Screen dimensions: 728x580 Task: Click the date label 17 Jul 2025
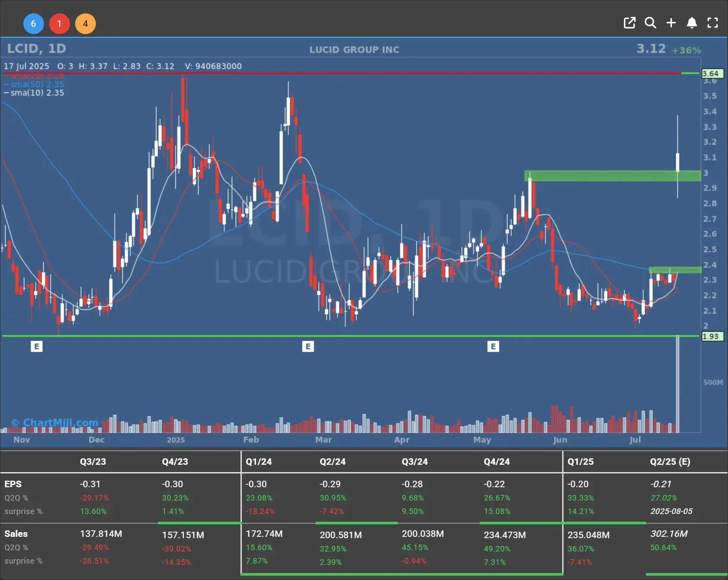(26, 66)
